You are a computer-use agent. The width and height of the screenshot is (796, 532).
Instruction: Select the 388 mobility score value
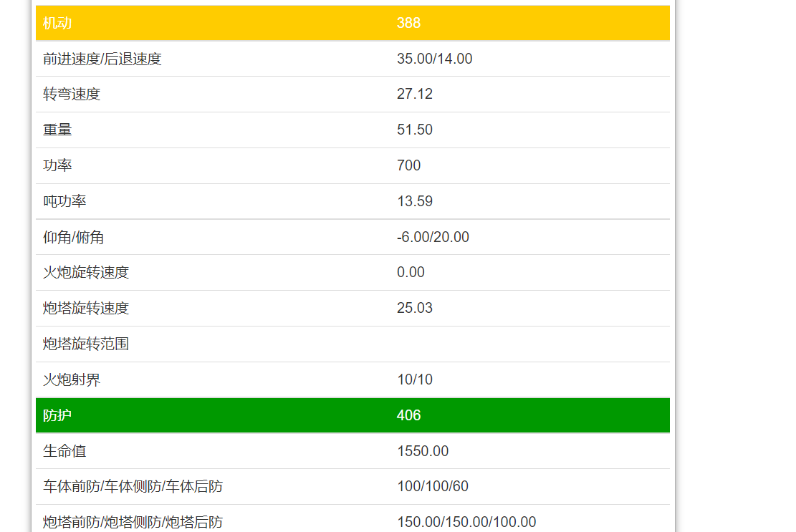click(x=408, y=23)
